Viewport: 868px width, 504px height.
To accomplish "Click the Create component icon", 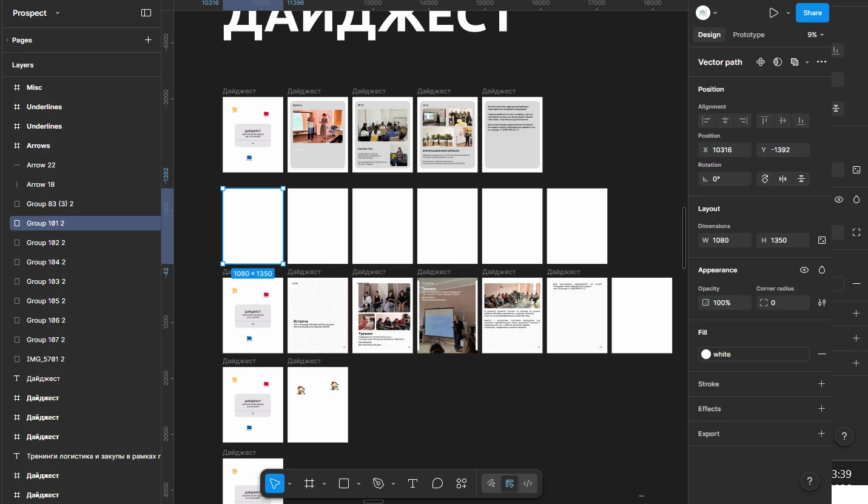I will (761, 62).
